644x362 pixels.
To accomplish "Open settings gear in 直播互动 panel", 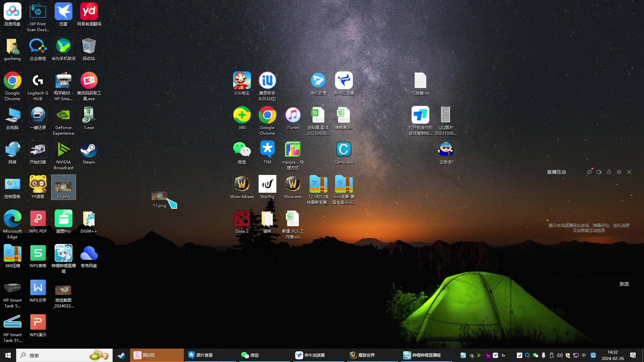I will point(619,172).
